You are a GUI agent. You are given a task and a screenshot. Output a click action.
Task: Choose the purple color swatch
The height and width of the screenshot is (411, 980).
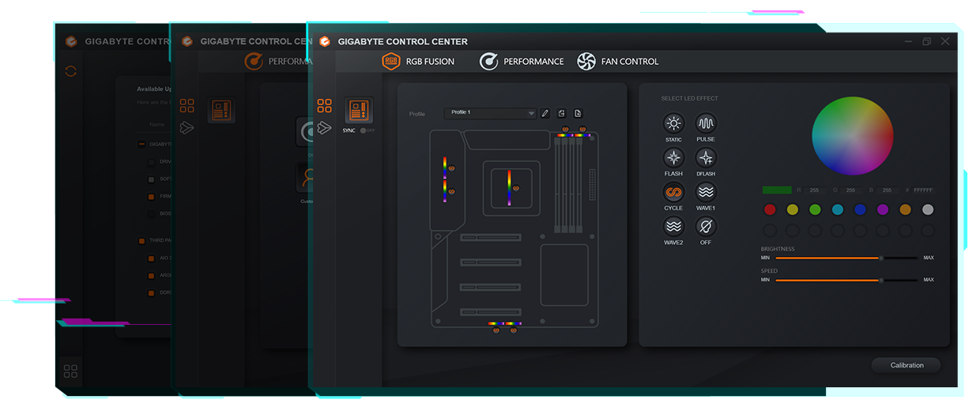tap(883, 209)
